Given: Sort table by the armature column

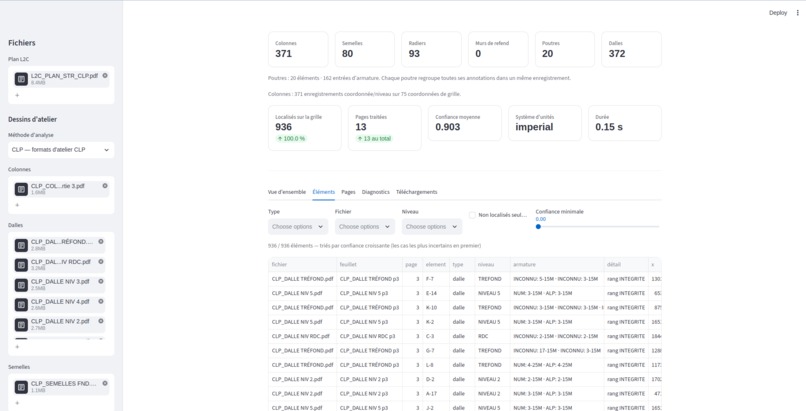Looking at the screenshot, I should [557, 265].
